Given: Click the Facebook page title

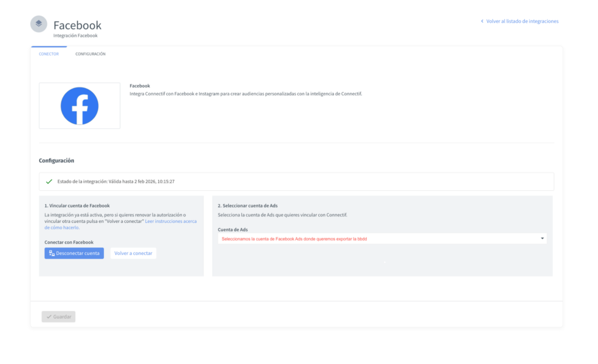Looking at the screenshot, I should pyautogui.click(x=78, y=25).
